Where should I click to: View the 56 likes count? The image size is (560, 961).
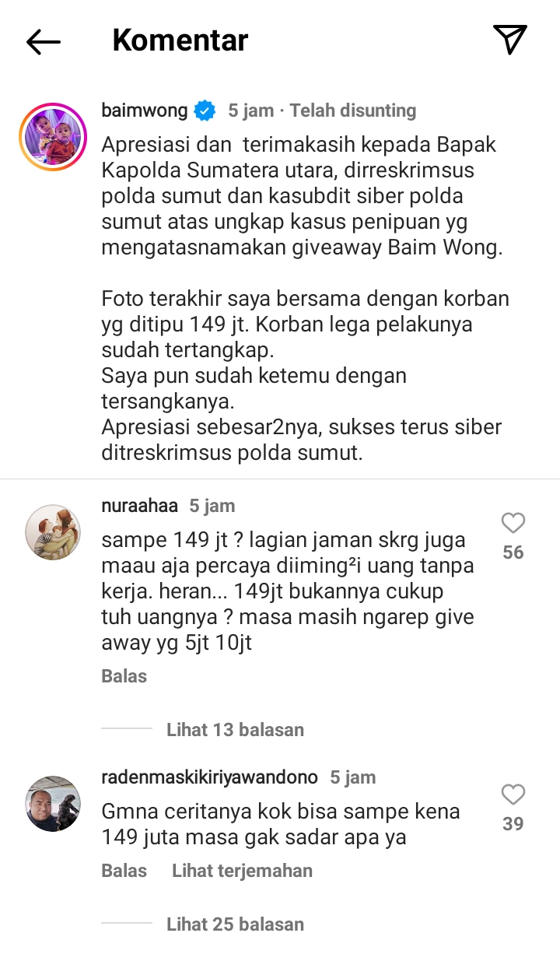point(513,552)
